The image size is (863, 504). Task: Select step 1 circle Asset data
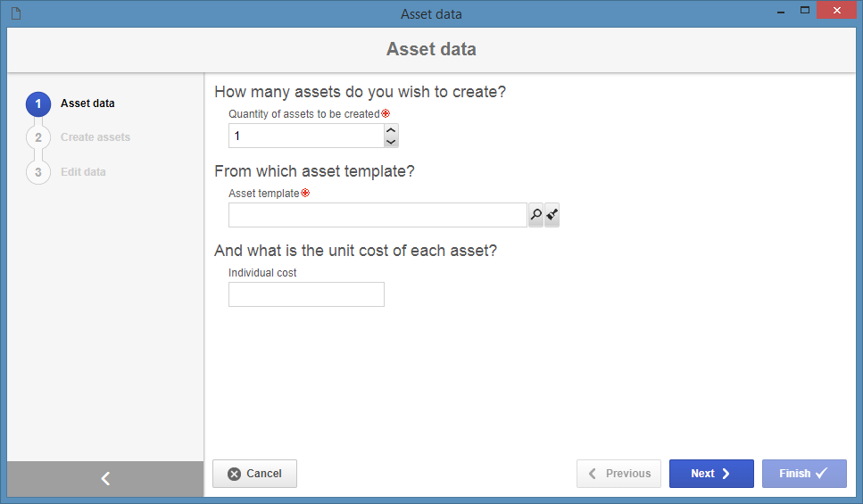[x=38, y=103]
